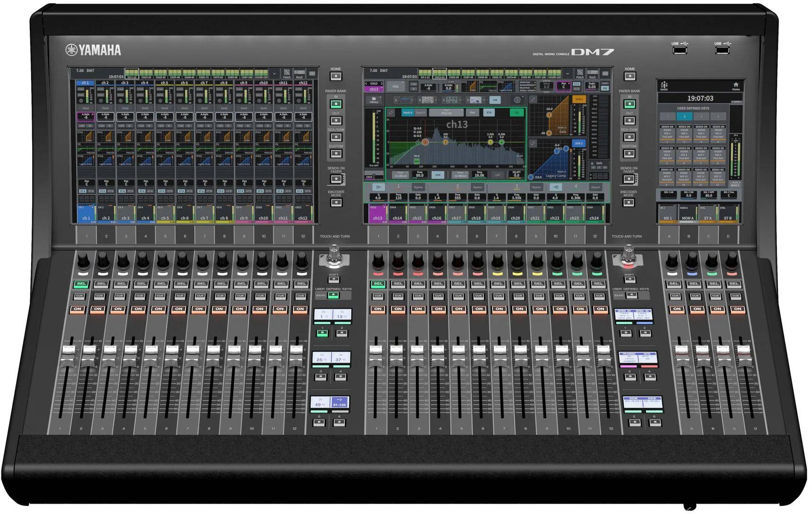Toggle the LPF button in the EQ panel
This screenshot has width=812, height=514.
pos(497,175)
